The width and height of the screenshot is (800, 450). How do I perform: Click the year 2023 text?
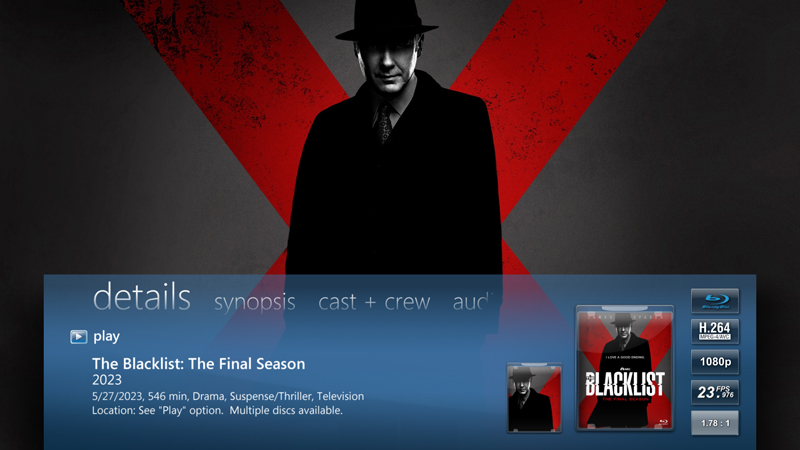click(x=107, y=380)
